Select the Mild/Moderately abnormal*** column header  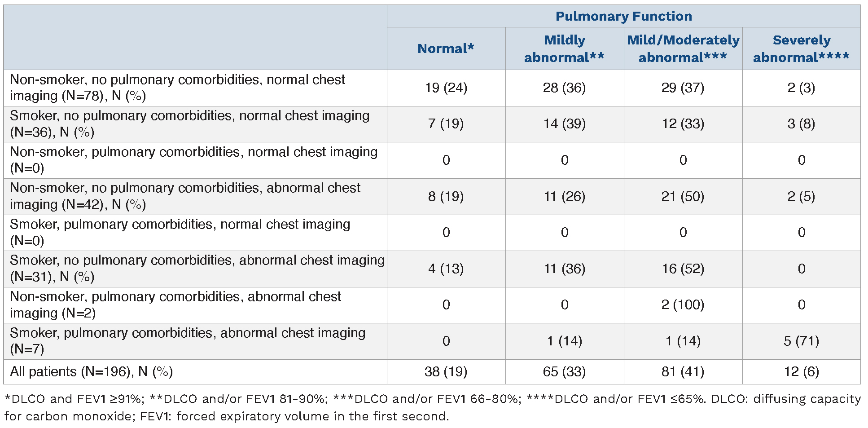pyautogui.click(x=683, y=49)
